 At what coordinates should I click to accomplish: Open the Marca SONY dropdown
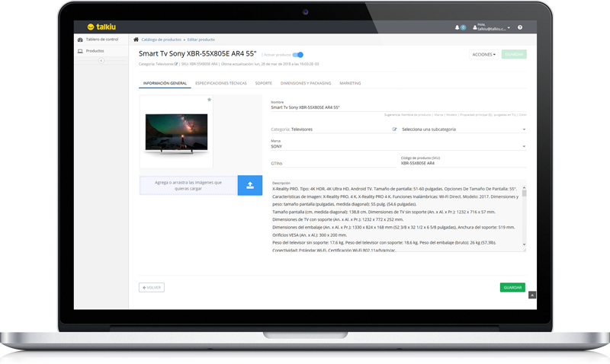[398, 145]
